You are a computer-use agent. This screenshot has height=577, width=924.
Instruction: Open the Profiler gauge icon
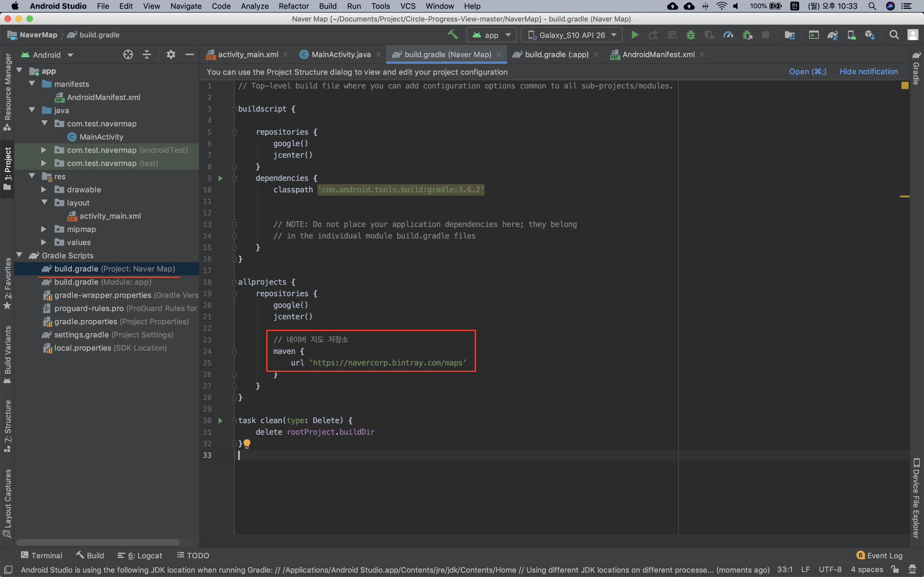point(728,35)
